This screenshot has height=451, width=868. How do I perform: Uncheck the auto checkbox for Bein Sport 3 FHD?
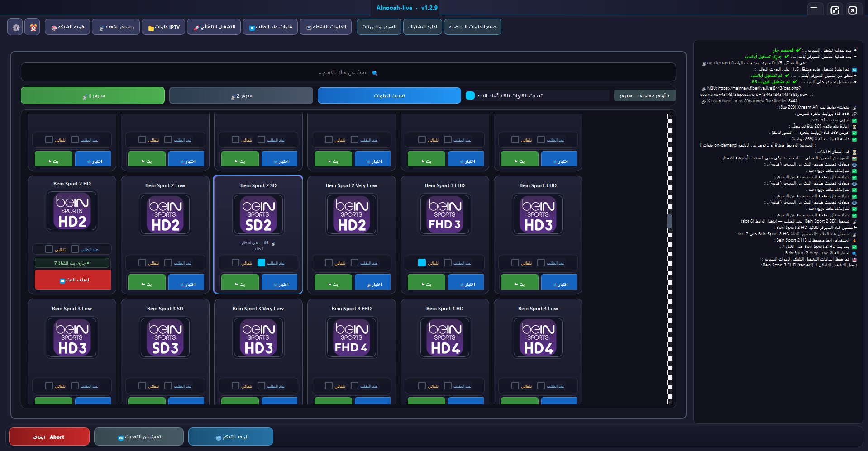422,263
